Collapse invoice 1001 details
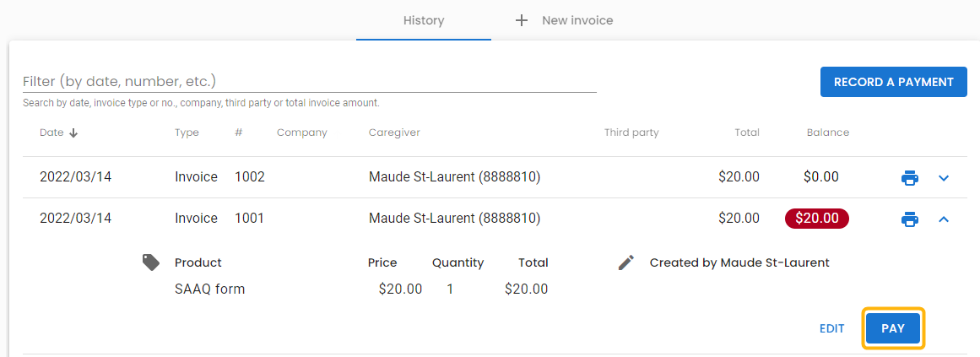The height and width of the screenshot is (357, 980). pyautogui.click(x=945, y=219)
